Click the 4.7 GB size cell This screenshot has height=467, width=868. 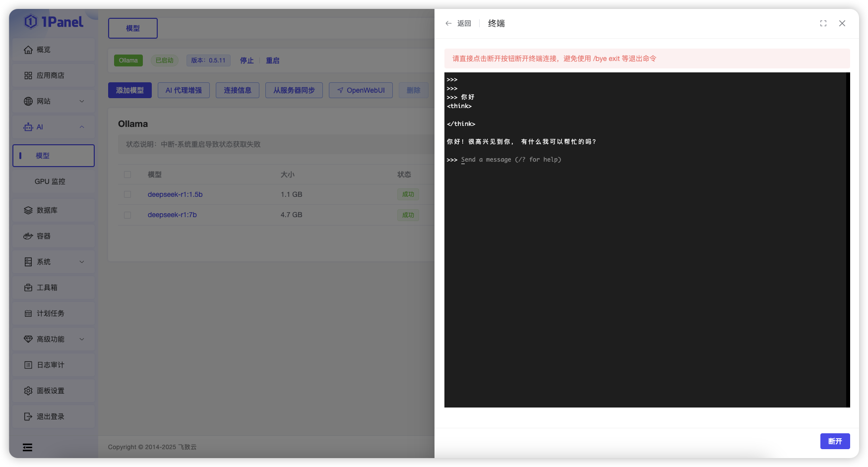pos(292,215)
